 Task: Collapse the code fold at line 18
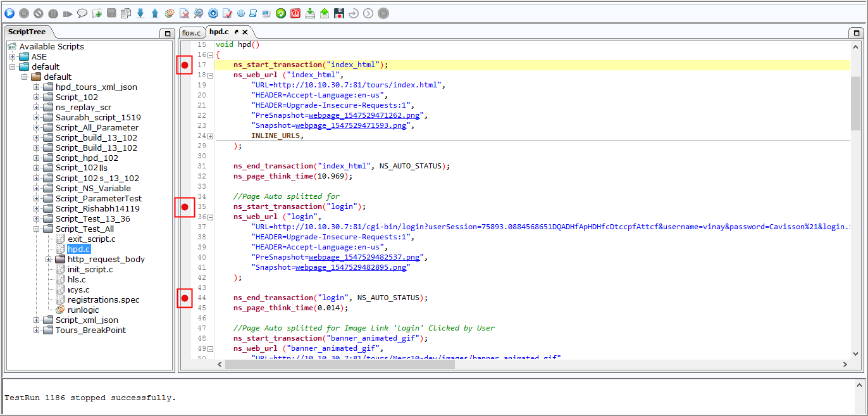(x=211, y=75)
